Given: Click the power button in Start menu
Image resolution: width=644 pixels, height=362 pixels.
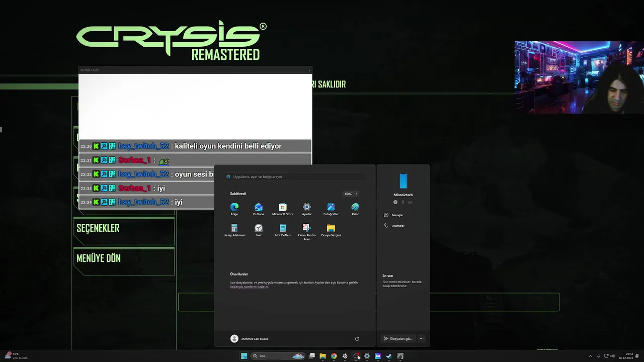Looking at the screenshot, I should pyautogui.click(x=357, y=339).
